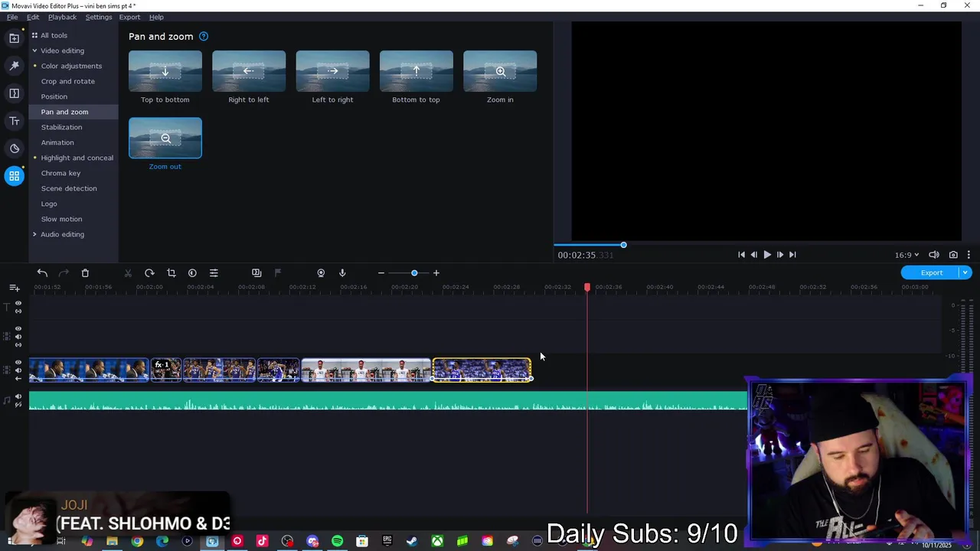Open Clip properties sliders icon
Viewport: 980px width, 551px height.
point(214,273)
